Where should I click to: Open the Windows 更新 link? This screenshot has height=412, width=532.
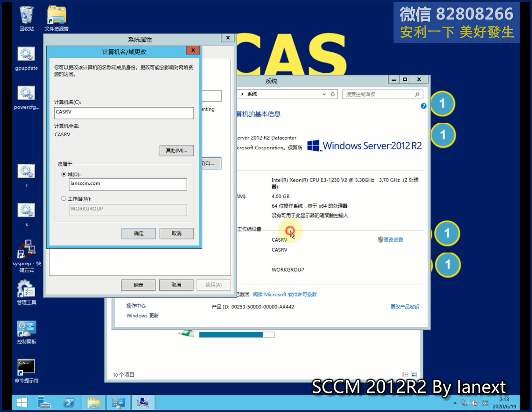(x=142, y=316)
